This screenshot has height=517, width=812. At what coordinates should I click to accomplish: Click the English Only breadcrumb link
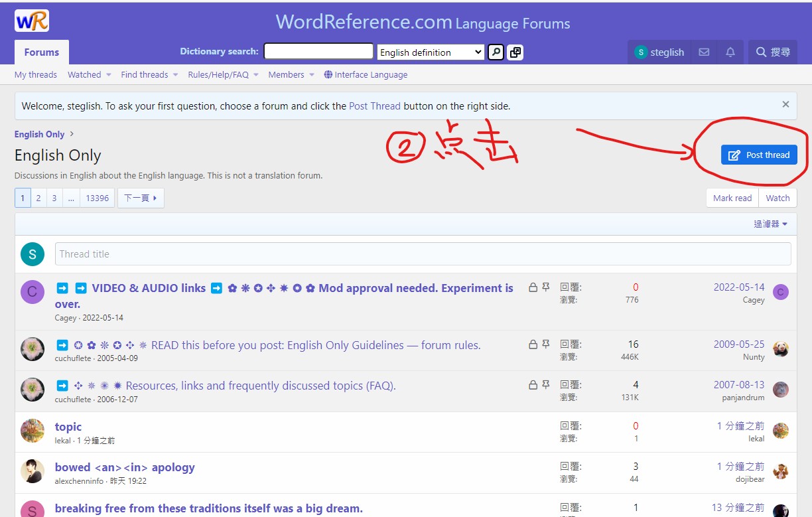[x=40, y=134]
